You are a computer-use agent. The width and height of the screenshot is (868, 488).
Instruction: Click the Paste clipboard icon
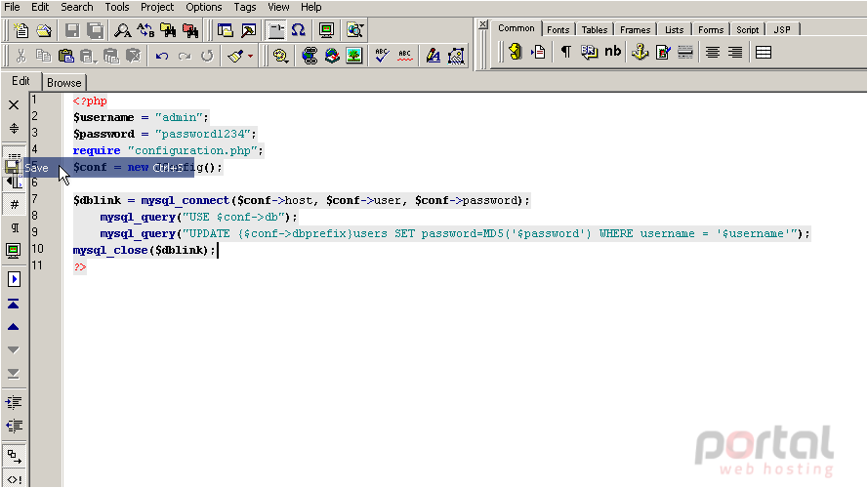point(65,56)
